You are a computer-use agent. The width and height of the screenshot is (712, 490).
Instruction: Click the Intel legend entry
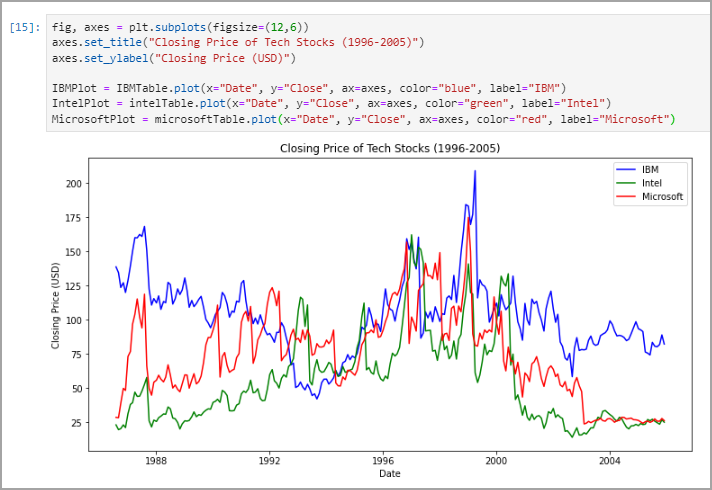pyautogui.click(x=652, y=183)
